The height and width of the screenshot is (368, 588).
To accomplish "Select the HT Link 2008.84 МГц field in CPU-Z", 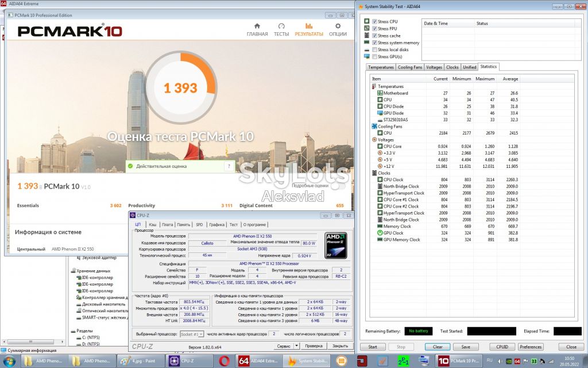I will pos(194,321).
